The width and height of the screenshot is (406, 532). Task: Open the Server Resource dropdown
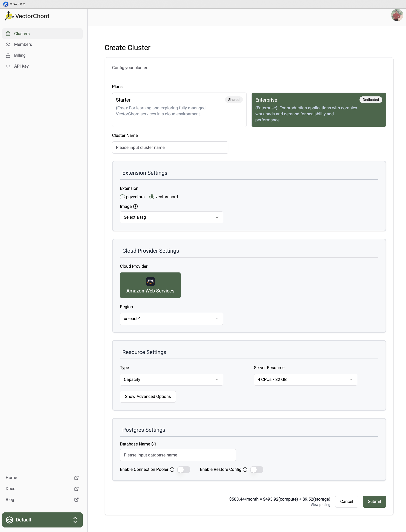pos(305,380)
